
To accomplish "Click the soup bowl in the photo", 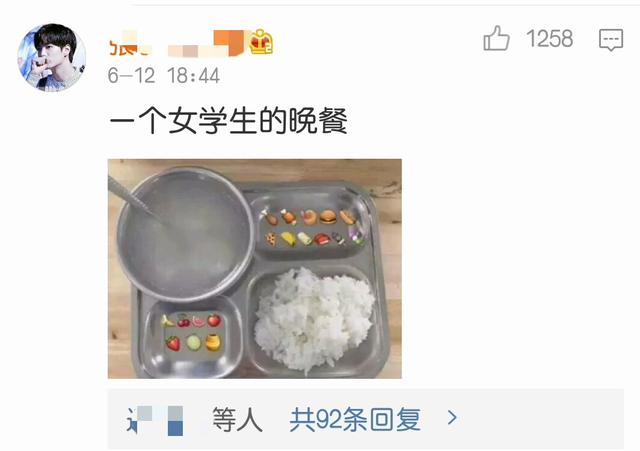I will pyautogui.click(x=186, y=235).
